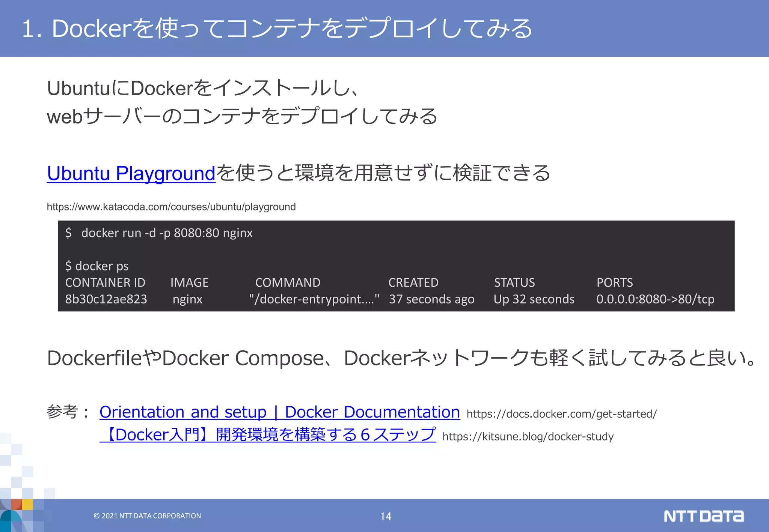Click the © 2021 NTT DATA CORPORATION footer

(147, 516)
